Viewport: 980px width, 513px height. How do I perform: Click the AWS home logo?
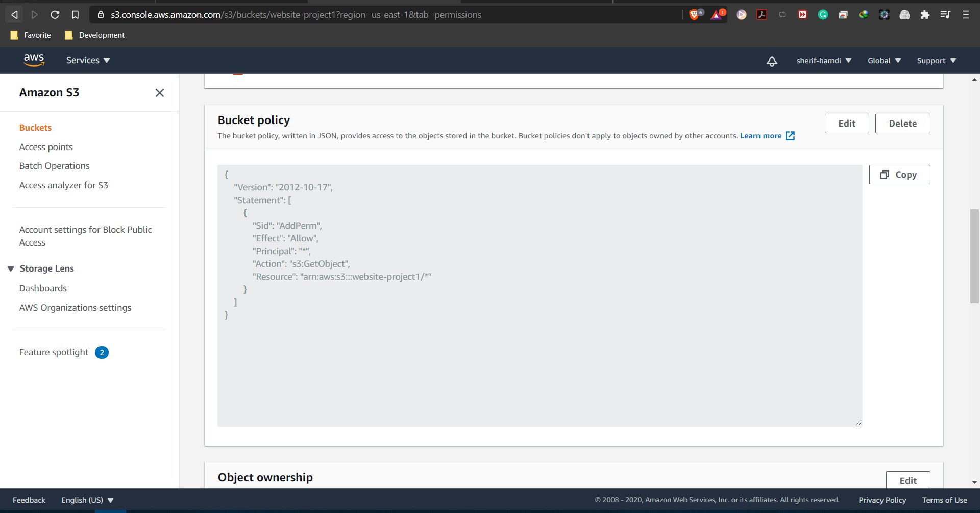click(34, 60)
